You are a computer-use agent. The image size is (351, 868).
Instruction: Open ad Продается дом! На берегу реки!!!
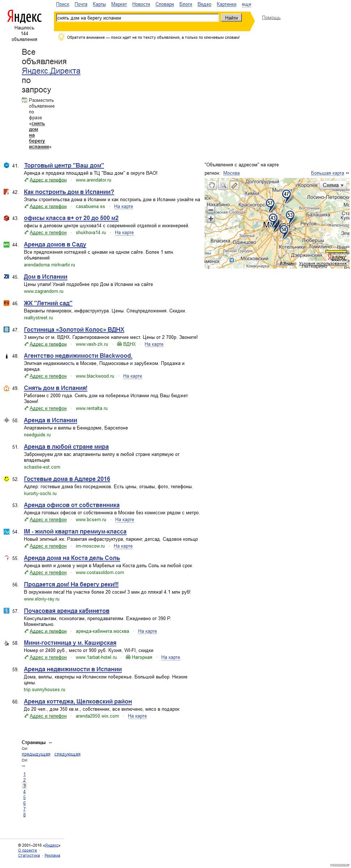point(71,584)
